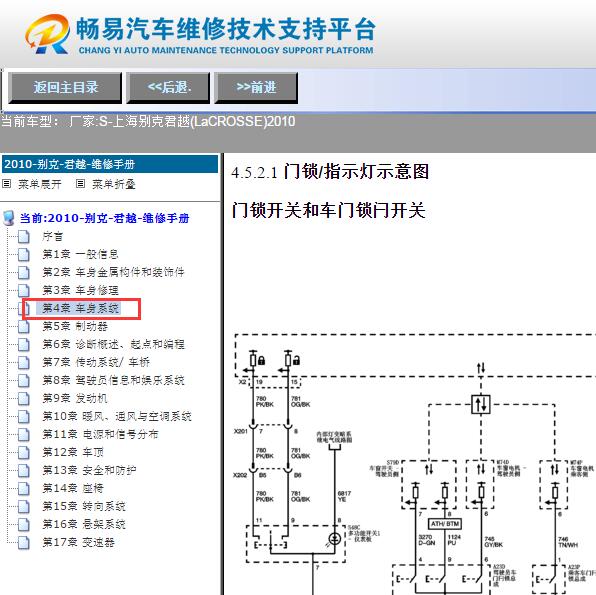
Task: Click page icon beside 第11章 电源和信号分布
Action: pyautogui.click(x=24, y=434)
